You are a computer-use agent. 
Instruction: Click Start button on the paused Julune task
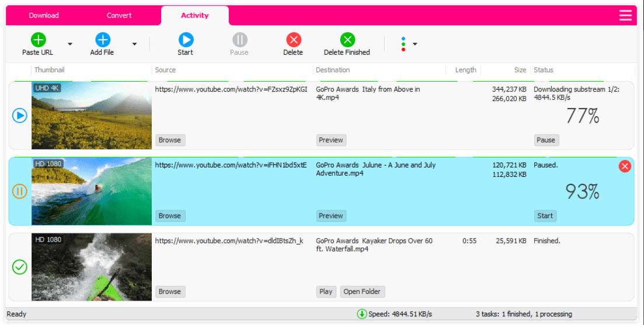(545, 216)
